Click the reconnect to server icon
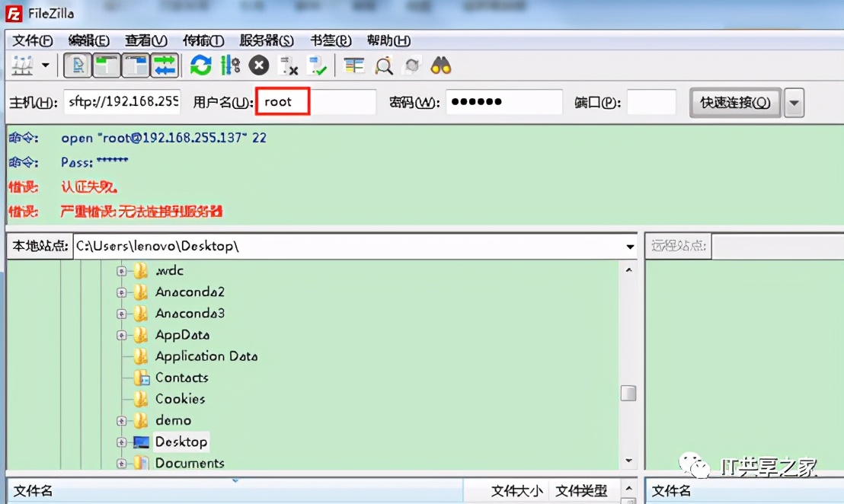This screenshot has height=504, width=844. click(x=317, y=65)
